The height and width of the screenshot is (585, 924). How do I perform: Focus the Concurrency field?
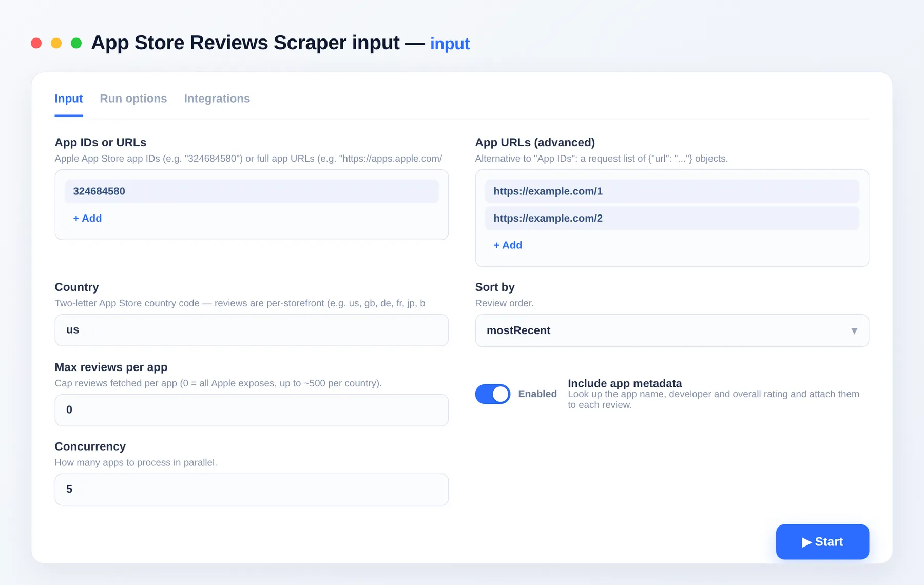[x=252, y=490]
